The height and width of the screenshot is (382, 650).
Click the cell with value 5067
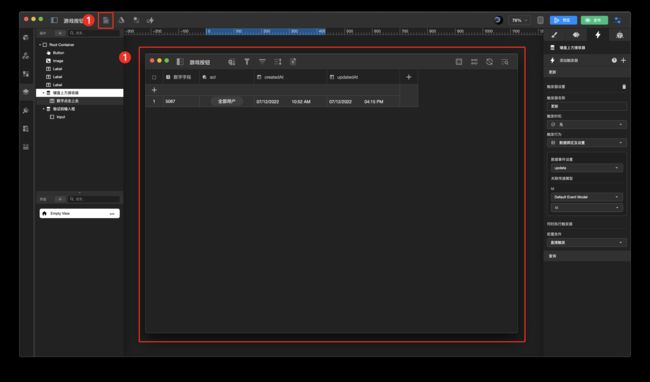(181, 101)
